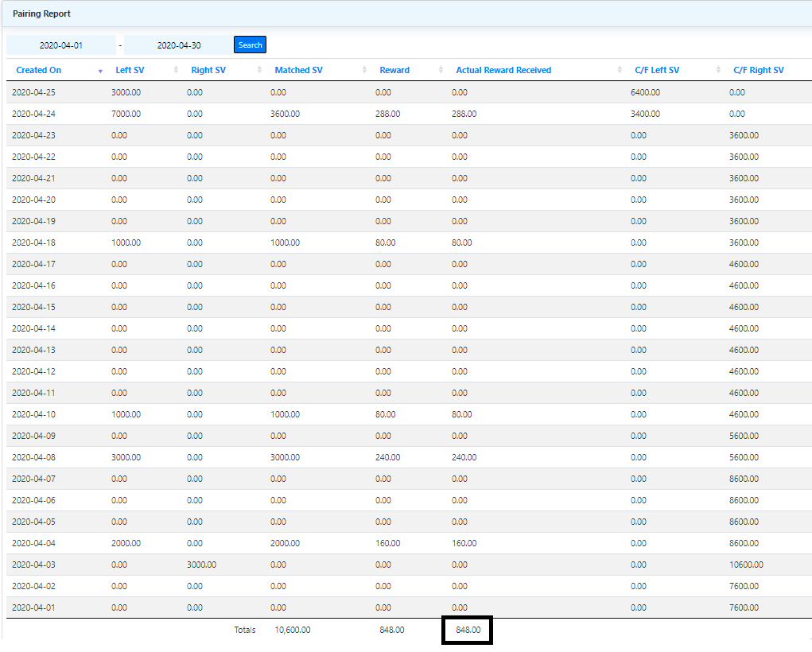Image resolution: width=812 pixels, height=652 pixels.
Task: Select C/F Right SV 5600.00 on 2020-04-09
Action: (x=744, y=436)
